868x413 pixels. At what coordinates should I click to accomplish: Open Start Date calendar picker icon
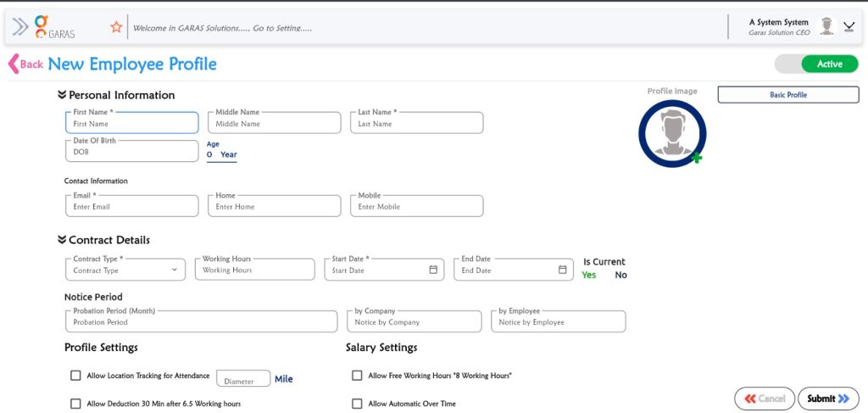(x=433, y=270)
